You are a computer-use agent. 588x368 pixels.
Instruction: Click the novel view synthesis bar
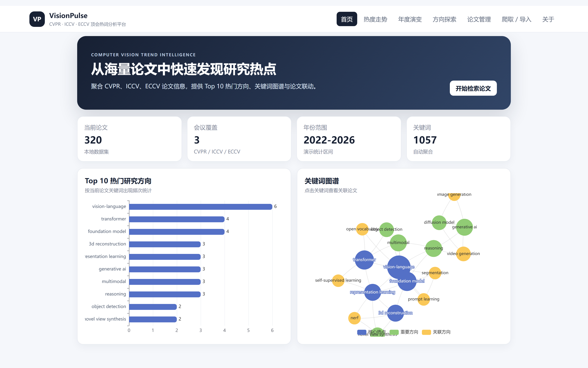click(153, 319)
